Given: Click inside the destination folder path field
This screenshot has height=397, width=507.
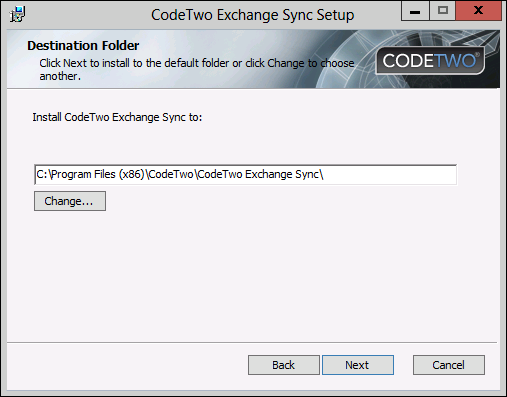Looking at the screenshot, I should [245, 174].
